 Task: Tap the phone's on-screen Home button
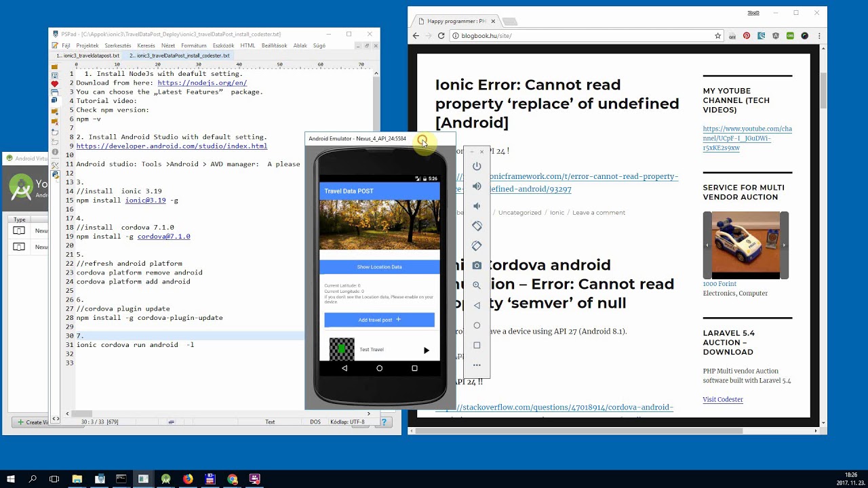point(379,368)
